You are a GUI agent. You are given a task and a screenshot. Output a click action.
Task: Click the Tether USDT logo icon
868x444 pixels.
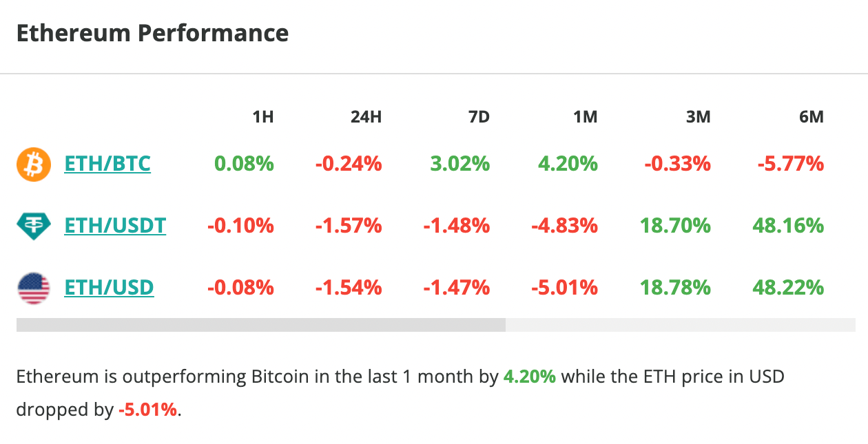point(34,226)
